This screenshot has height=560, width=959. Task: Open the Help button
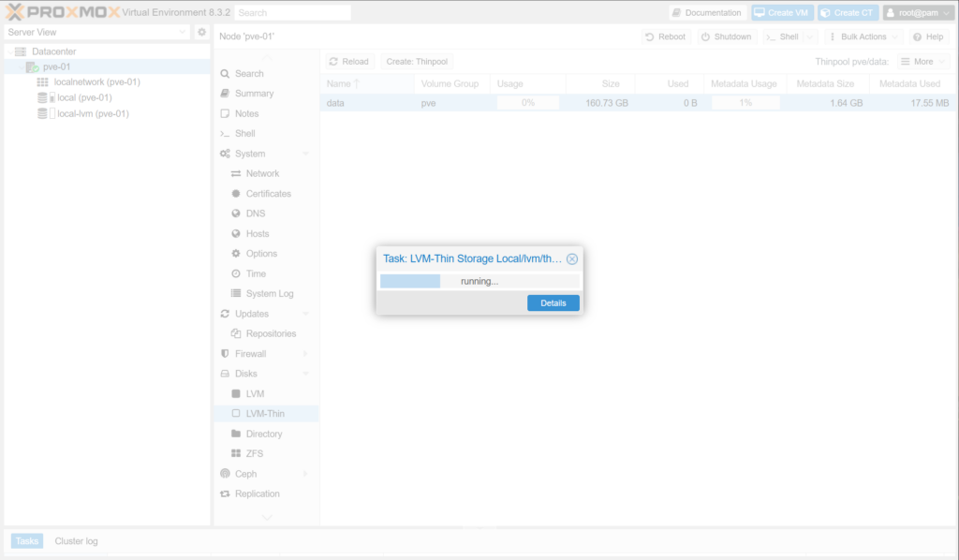(926, 37)
